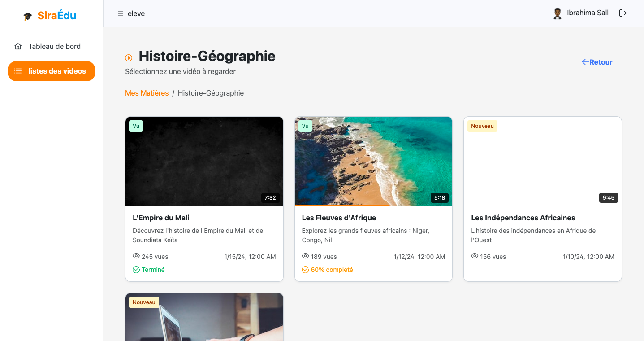Image resolution: width=644 pixels, height=341 pixels.
Task: Open the Les Fleuves d'Afrique beach thumbnail
Action: [x=373, y=162]
